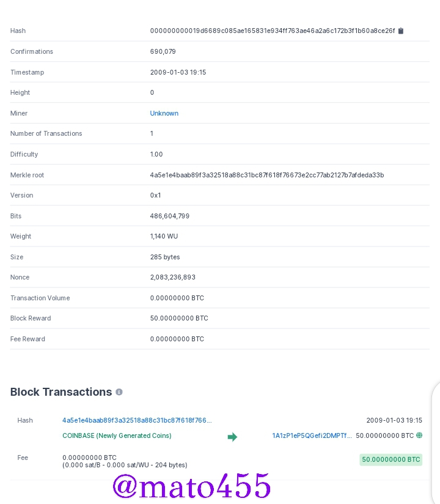Click the Bits value 486,604,799
440x504 pixels.
(x=169, y=216)
